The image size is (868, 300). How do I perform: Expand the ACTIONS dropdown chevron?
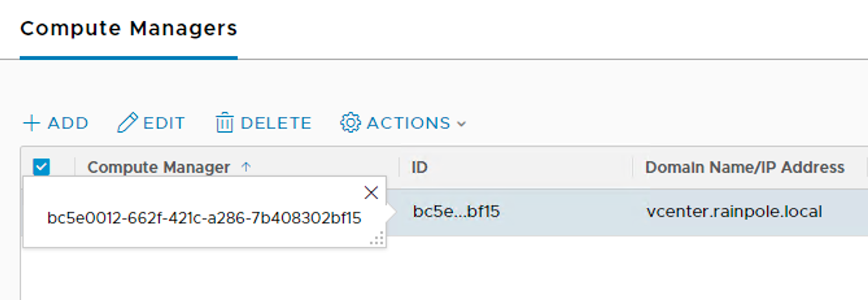[x=461, y=123]
